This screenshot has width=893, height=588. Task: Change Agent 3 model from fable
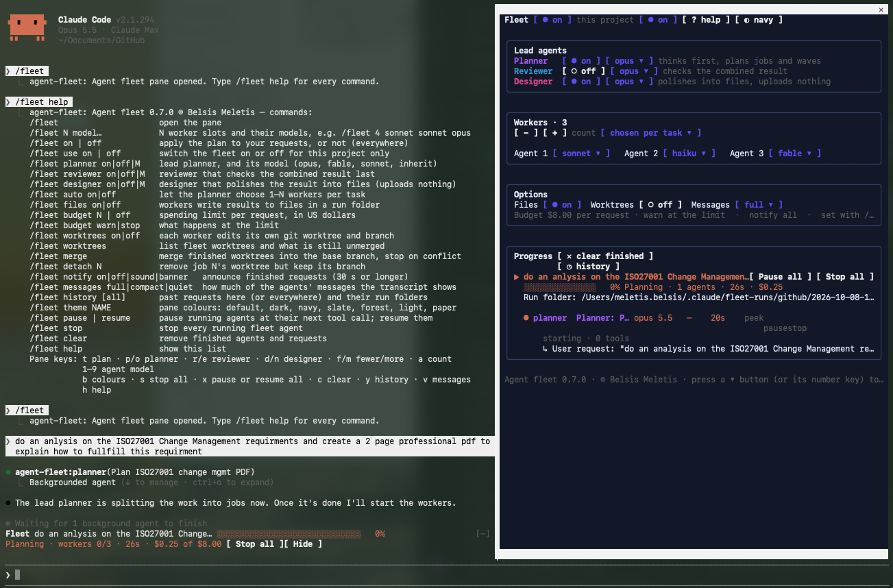click(x=795, y=154)
